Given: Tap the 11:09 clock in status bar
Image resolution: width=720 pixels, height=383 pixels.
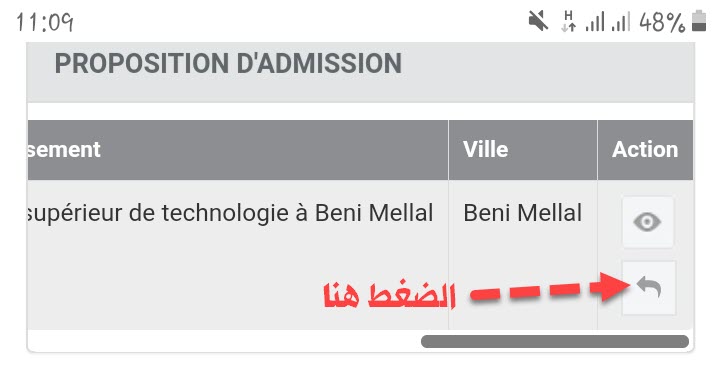Looking at the screenshot, I should (x=45, y=22).
